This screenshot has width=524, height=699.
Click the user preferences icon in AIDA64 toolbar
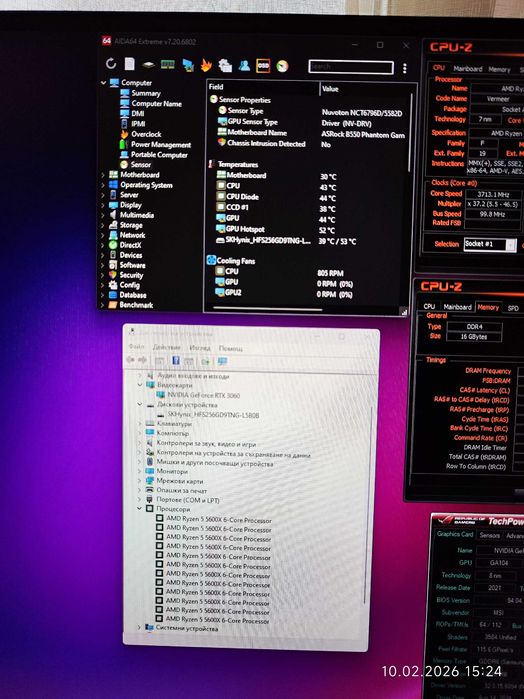pyautogui.click(x=244, y=66)
